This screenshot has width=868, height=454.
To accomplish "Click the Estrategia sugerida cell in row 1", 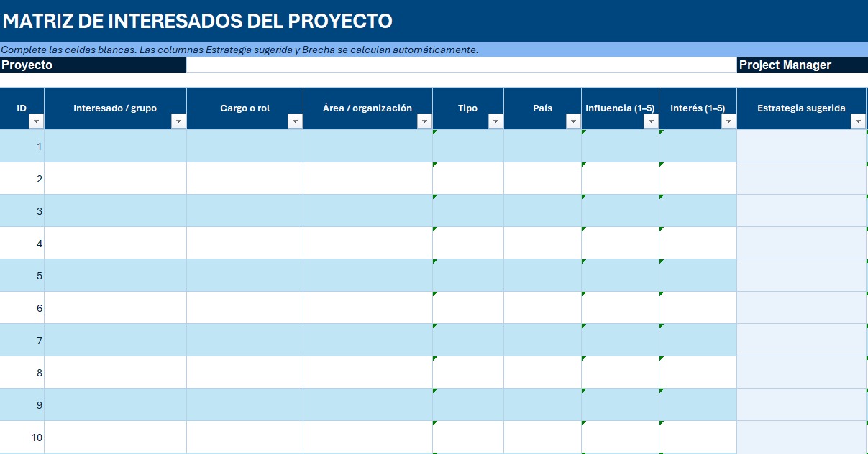I will pos(802,146).
